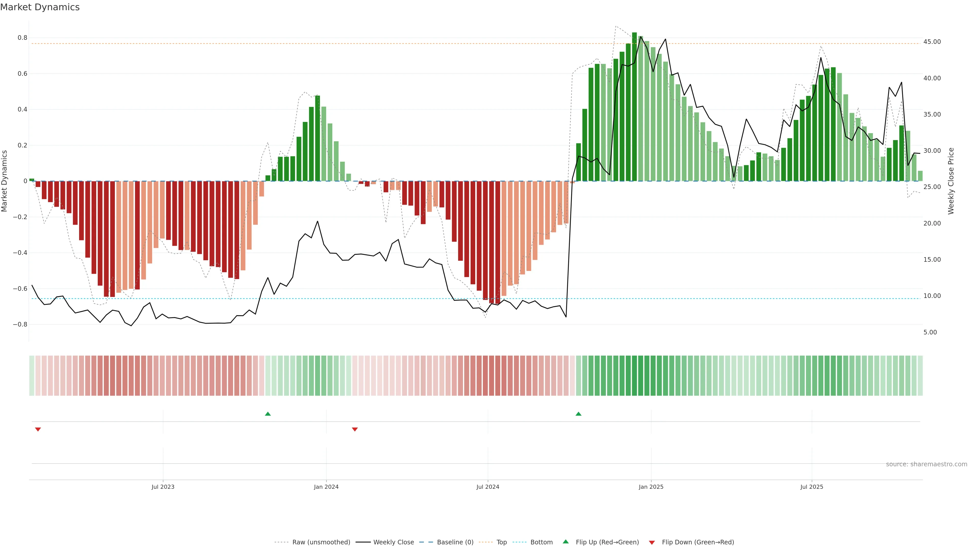Viewport: 980px width, 551px height.
Task: Click the first red flip-down marker at chart start
Action: point(38,429)
